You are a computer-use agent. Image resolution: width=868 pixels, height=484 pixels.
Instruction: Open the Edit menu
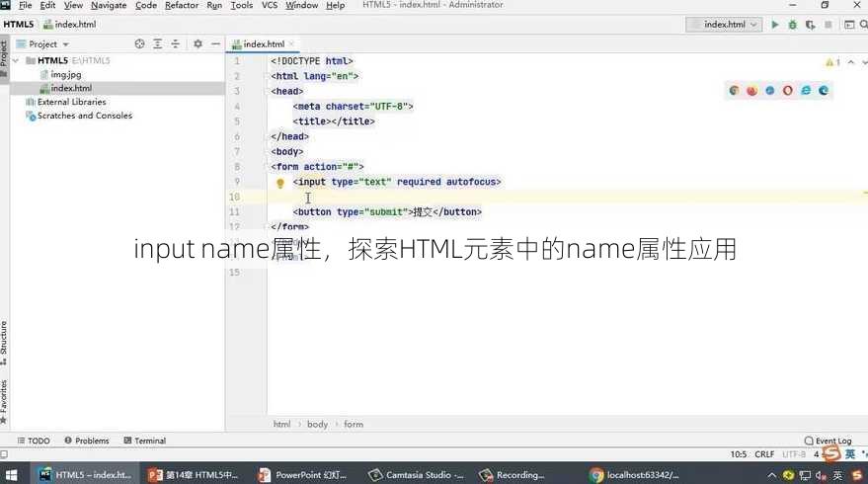pyautogui.click(x=47, y=5)
